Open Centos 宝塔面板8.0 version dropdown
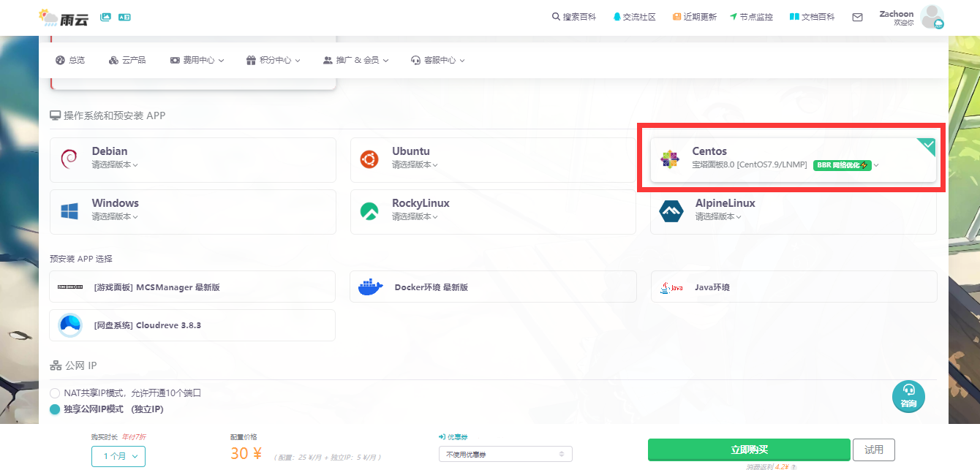This screenshot has height=470, width=980. coord(785,165)
